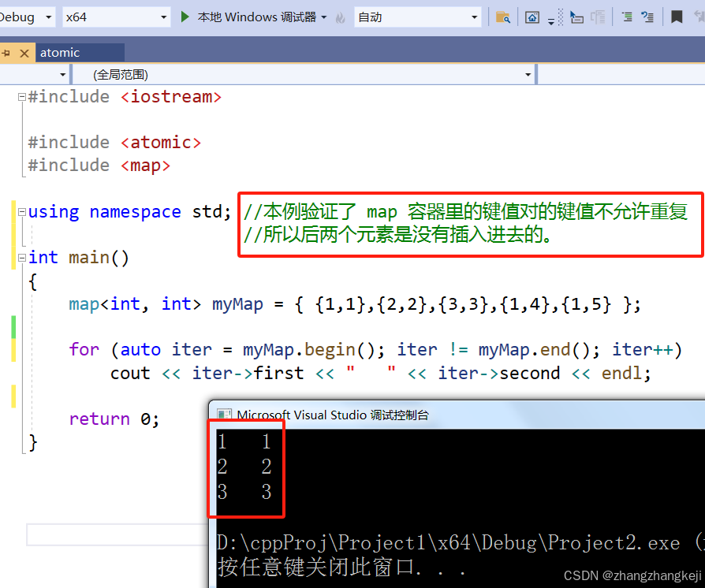The width and height of the screenshot is (705, 588).
Task: Click the endl keyword
Action: point(621,373)
